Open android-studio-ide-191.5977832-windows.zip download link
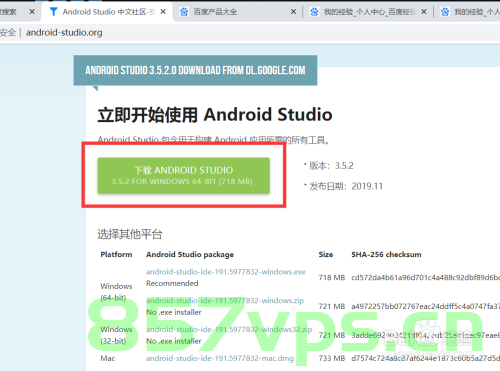Viewport: 500px width, 371px height. pyautogui.click(x=225, y=301)
